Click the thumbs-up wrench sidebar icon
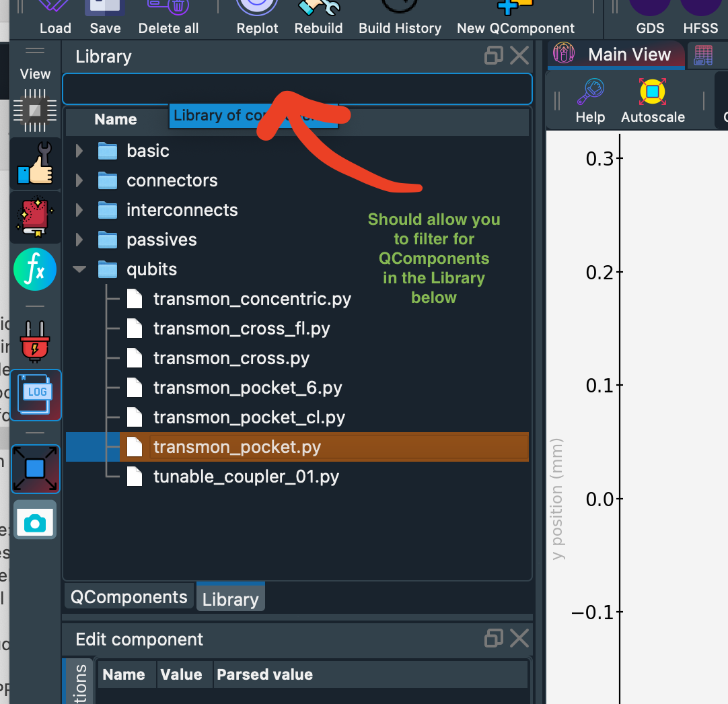Image resolution: width=728 pixels, height=704 pixels. click(35, 164)
